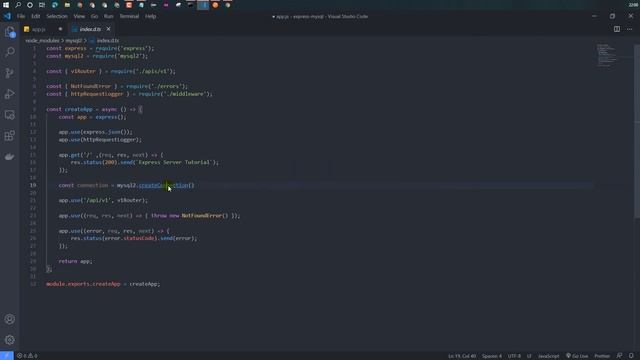Change the Spaces: 4 indentation setting
The width and height of the screenshot is (640, 360).
(x=492, y=356)
